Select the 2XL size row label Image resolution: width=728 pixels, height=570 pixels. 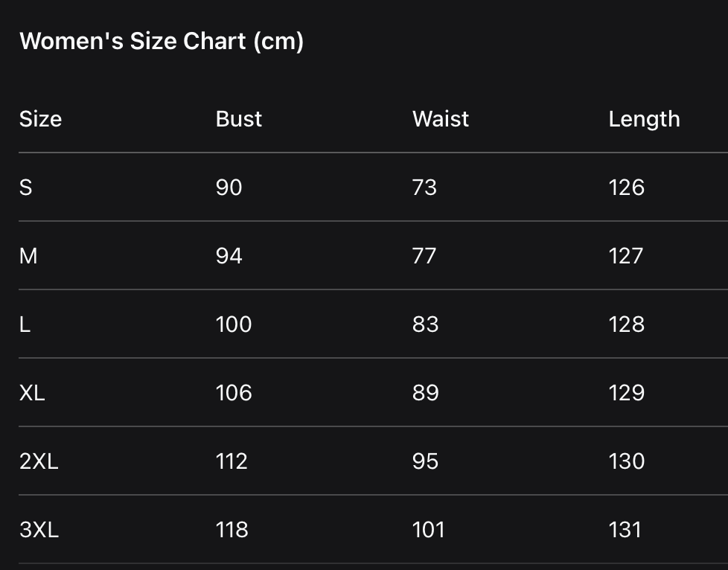click(x=39, y=461)
